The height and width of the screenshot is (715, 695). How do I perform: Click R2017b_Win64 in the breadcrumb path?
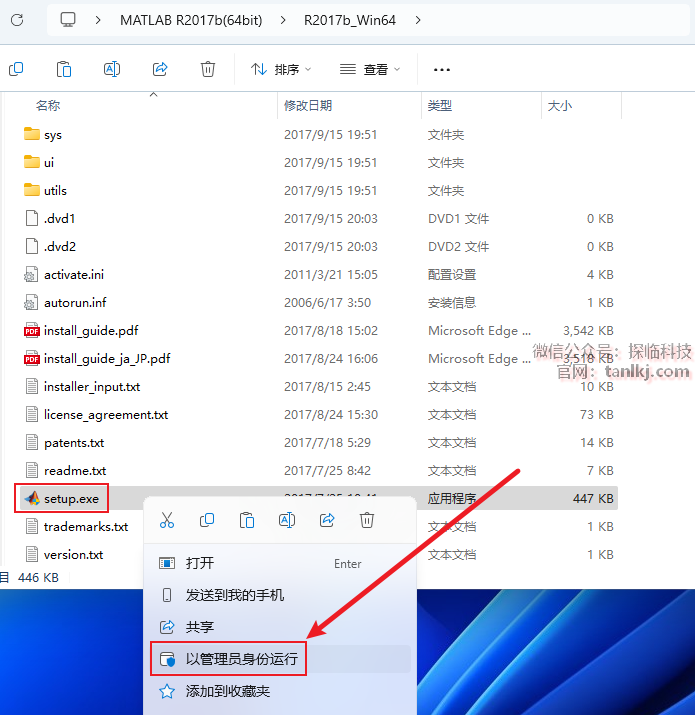pos(350,20)
